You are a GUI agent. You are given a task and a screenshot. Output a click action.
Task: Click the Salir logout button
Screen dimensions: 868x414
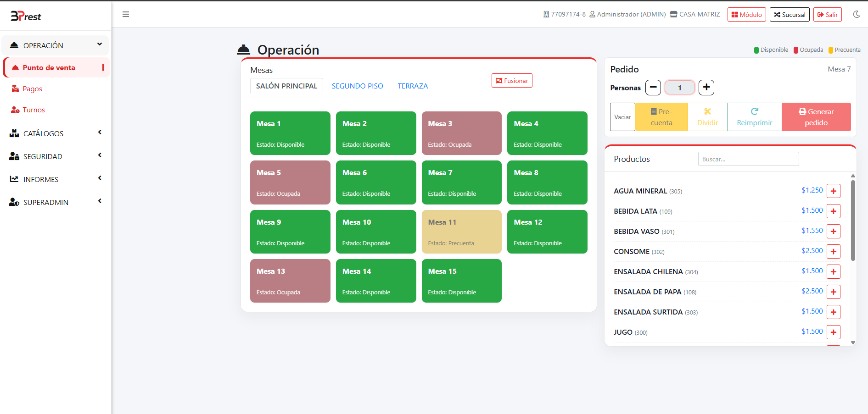[x=828, y=15]
